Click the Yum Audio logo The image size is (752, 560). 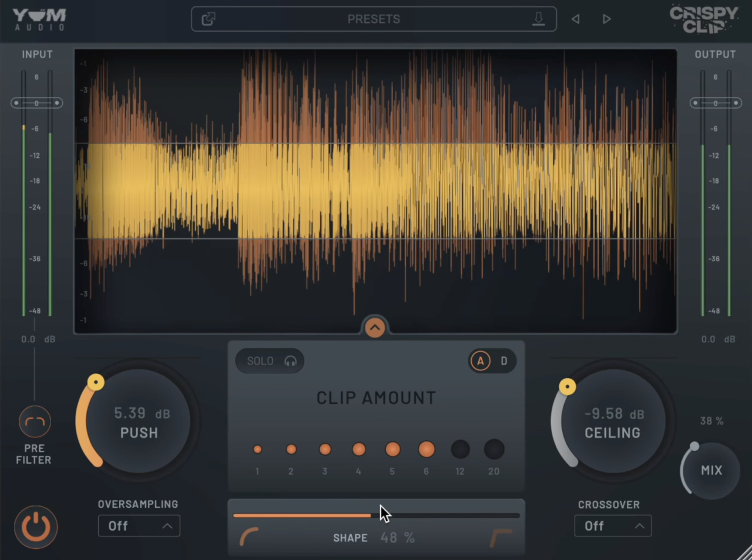click(39, 19)
